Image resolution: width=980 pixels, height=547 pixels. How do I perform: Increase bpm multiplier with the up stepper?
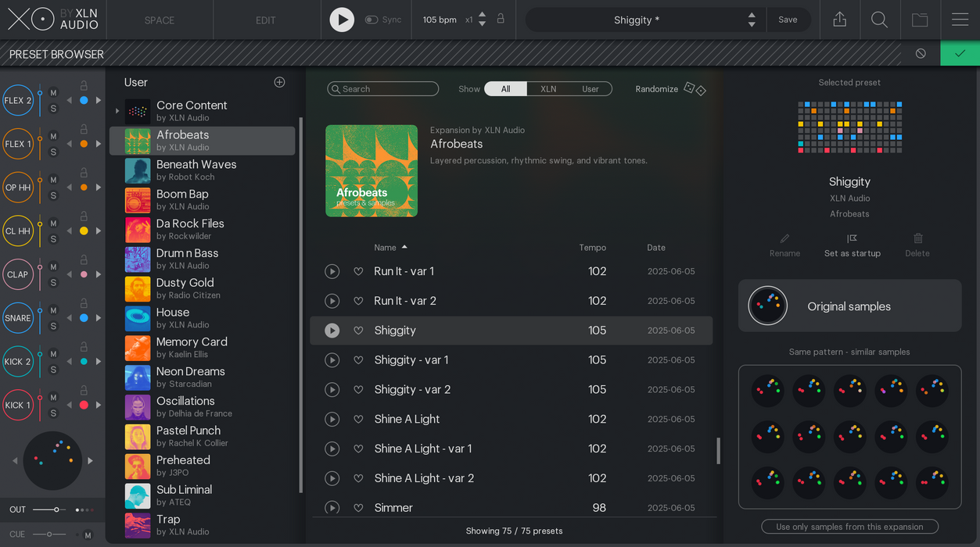482,16
